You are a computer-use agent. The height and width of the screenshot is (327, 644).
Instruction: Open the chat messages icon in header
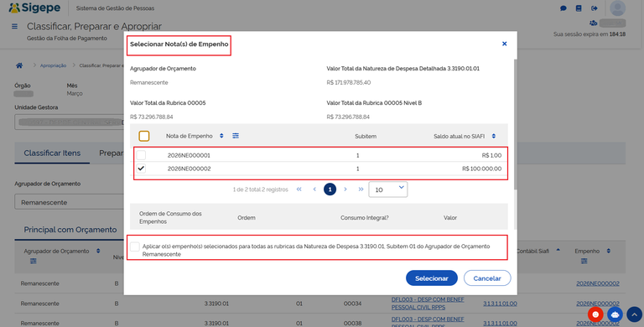(563, 8)
